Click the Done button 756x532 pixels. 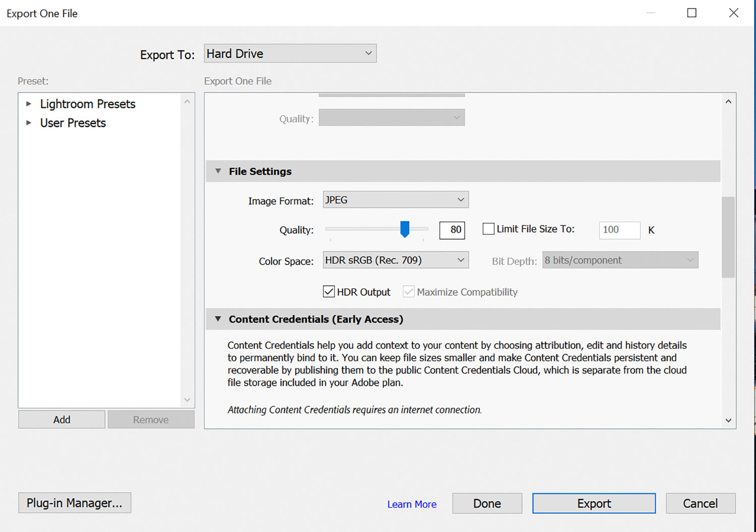click(x=487, y=503)
